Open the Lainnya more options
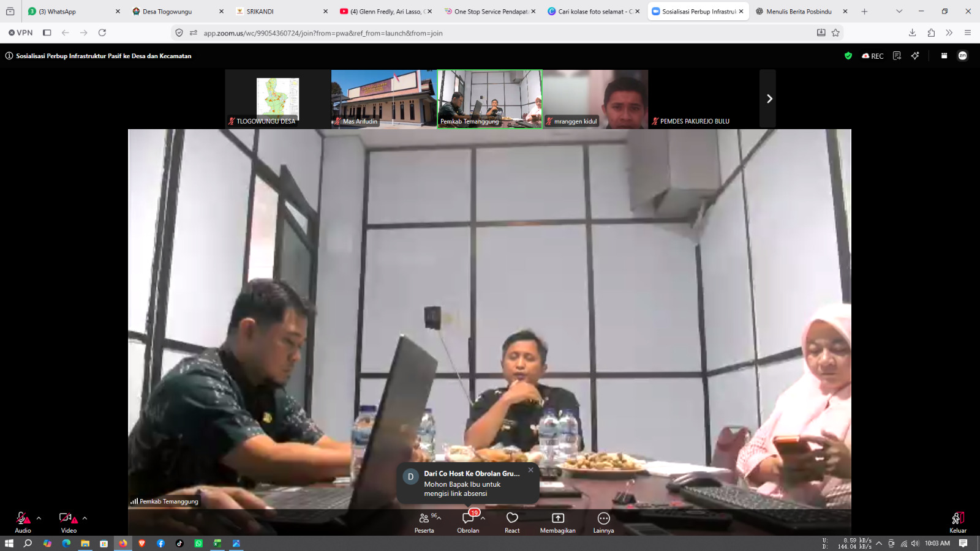Viewport: 980px width, 551px height. coord(603,522)
